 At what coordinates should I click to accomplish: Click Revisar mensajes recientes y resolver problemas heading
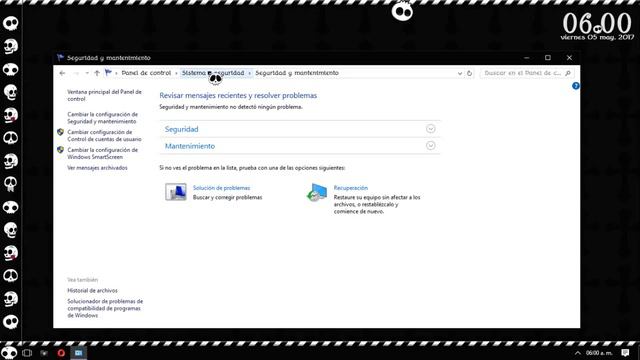pos(238,96)
